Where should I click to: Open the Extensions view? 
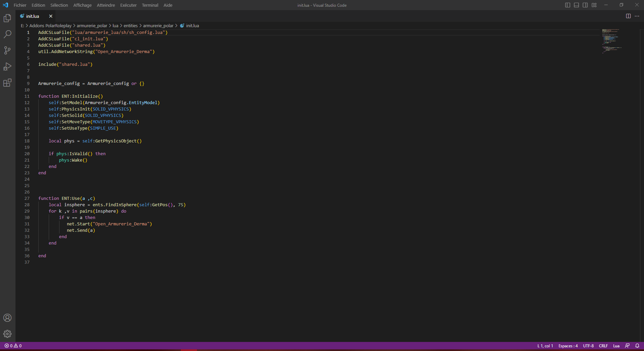[7, 83]
